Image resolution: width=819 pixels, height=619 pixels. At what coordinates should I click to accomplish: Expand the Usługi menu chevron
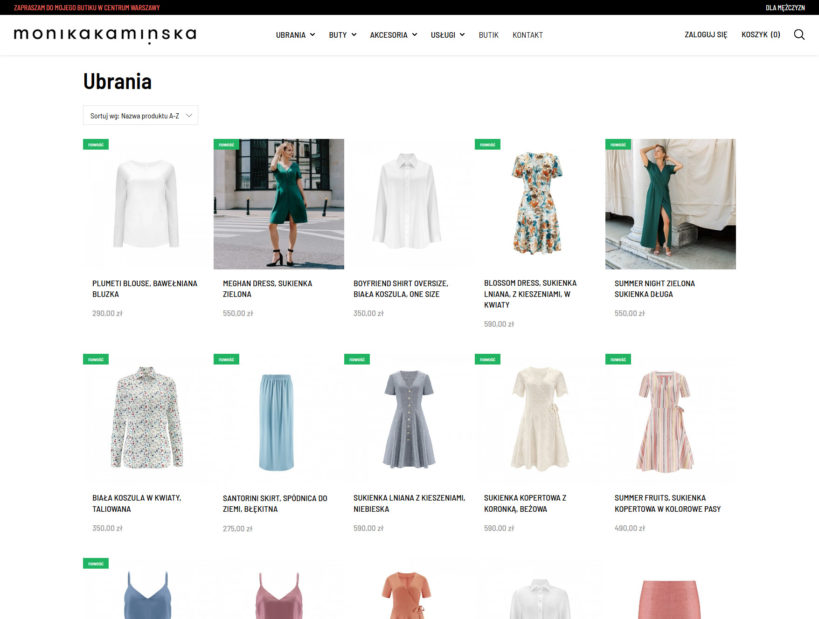point(462,34)
